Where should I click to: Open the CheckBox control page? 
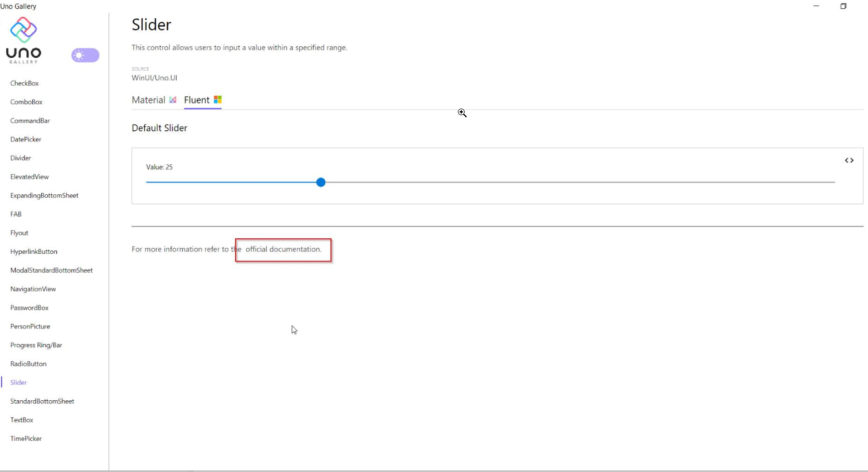[24, 83]
